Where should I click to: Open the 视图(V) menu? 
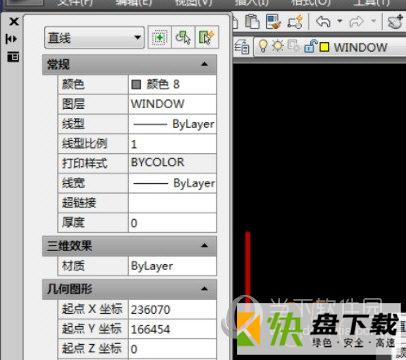(x=192, y=3)
